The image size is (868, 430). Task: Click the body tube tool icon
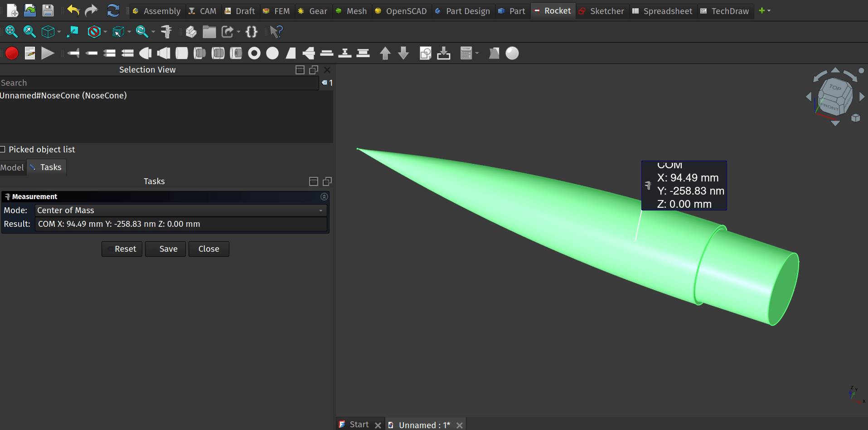[x=182, y=54]
